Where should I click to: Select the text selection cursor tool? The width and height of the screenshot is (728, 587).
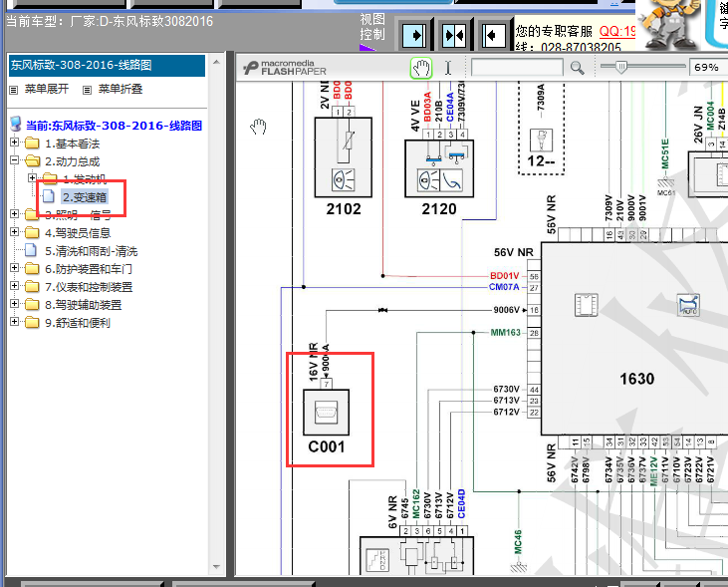pos(448,68)
